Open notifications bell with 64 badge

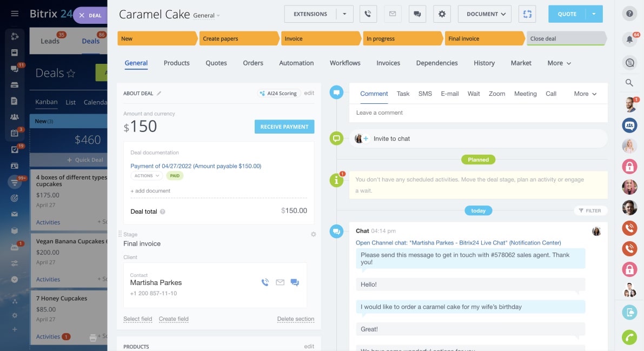coord(629,39)
